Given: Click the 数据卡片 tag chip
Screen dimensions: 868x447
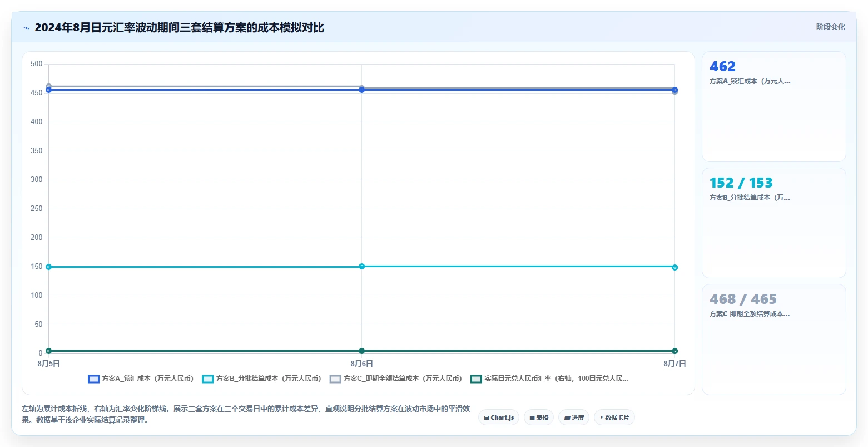Looking at the screenshot, I should (614, 417).
